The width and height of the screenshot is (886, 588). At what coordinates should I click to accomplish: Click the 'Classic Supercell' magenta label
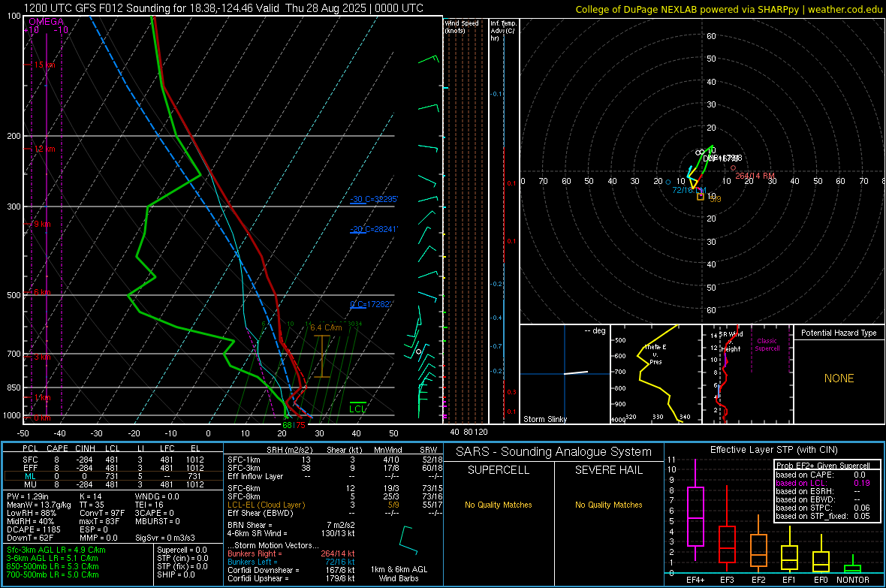point(767,345)
